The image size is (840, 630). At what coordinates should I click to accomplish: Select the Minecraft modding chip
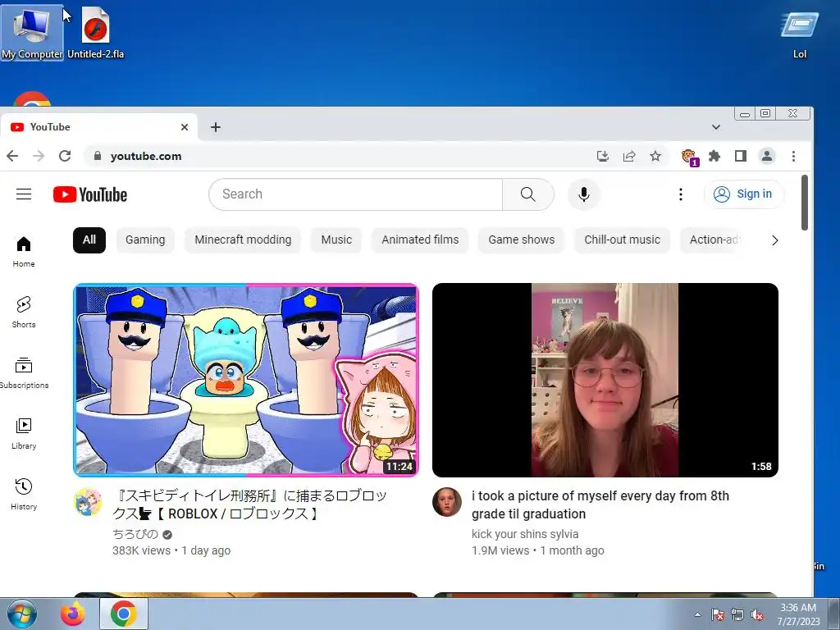243,240
